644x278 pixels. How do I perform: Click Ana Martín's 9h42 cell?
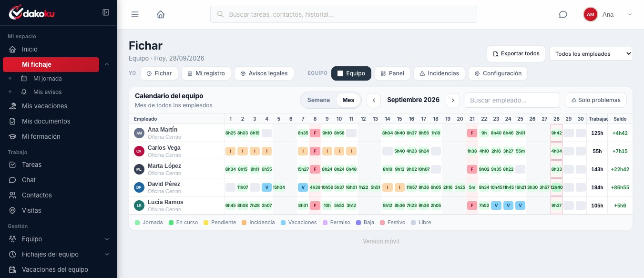point(556,133)
